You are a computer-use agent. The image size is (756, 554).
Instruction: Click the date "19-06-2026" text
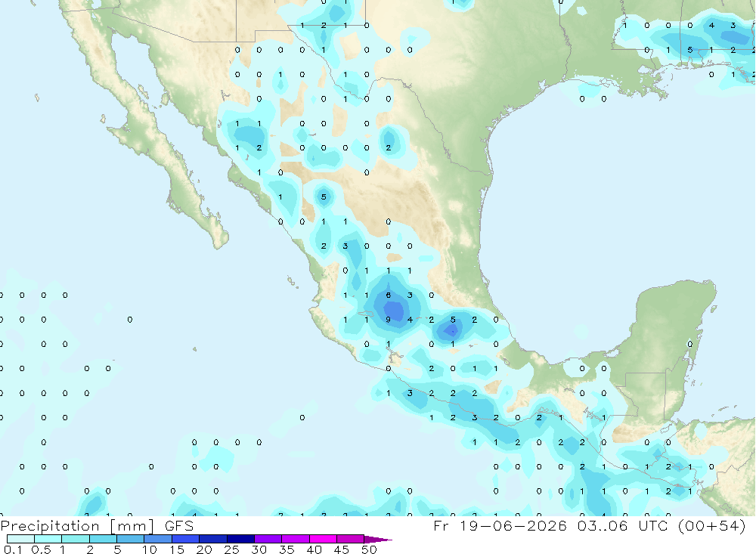tap(513, 525)
